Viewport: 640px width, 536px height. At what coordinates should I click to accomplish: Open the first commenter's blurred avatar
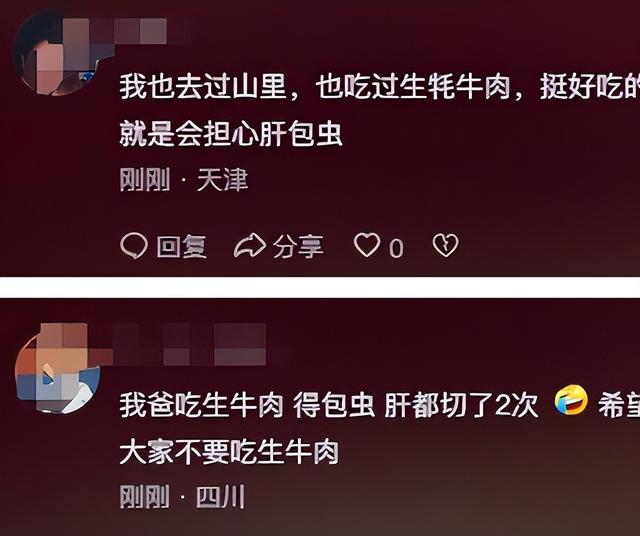[x=56, y=53]
